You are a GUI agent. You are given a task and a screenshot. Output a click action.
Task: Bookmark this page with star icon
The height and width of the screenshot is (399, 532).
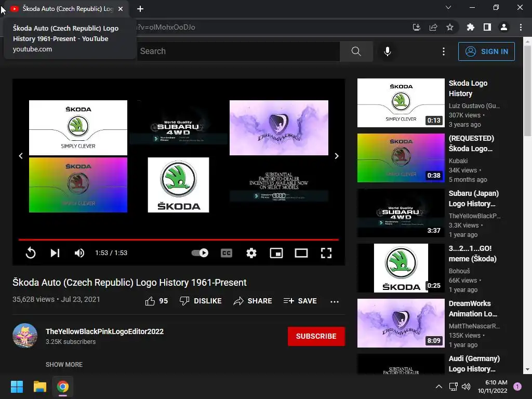450,27
